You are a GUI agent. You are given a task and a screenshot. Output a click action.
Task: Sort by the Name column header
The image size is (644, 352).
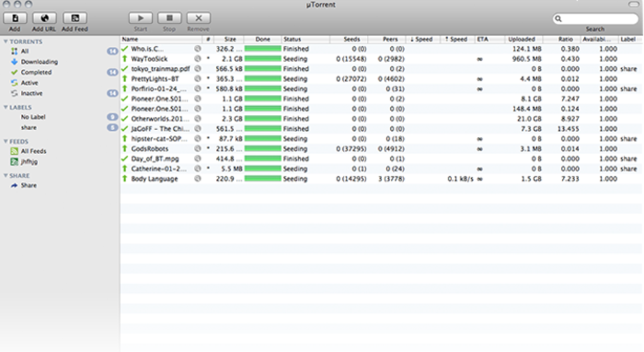click(x=161, y=39)
